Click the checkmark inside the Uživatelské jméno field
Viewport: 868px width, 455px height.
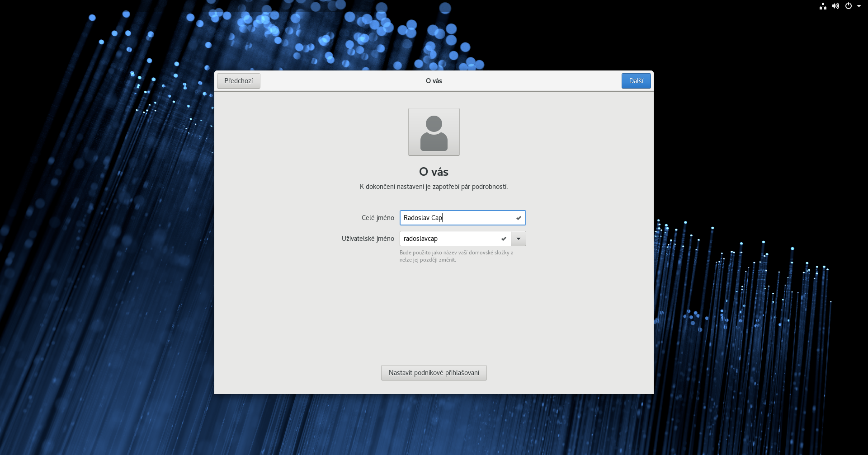point(504,239)
